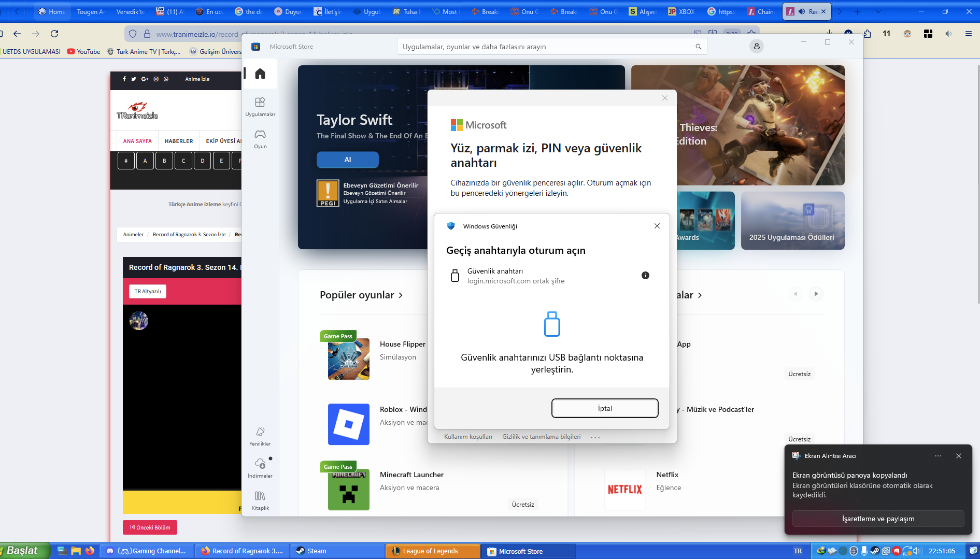980x559 pixels.
Task: Open Kitaplık in the Store sidebar
Action: pyautogui.click(x=260, y=500)
